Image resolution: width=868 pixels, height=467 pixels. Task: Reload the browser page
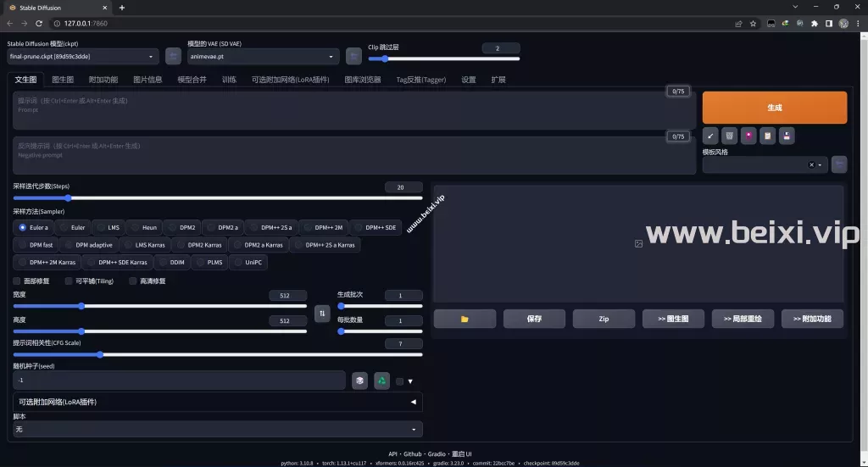39,23
